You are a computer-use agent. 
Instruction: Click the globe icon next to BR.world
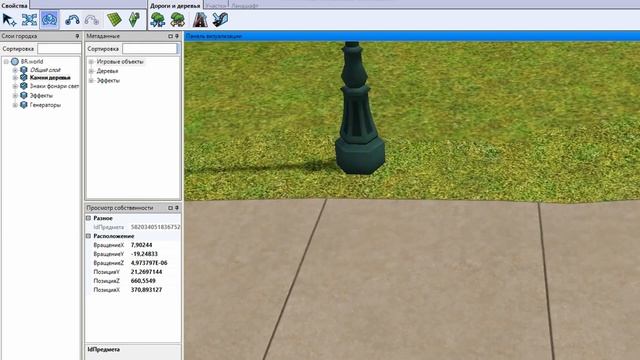click(x=15, y=62)
